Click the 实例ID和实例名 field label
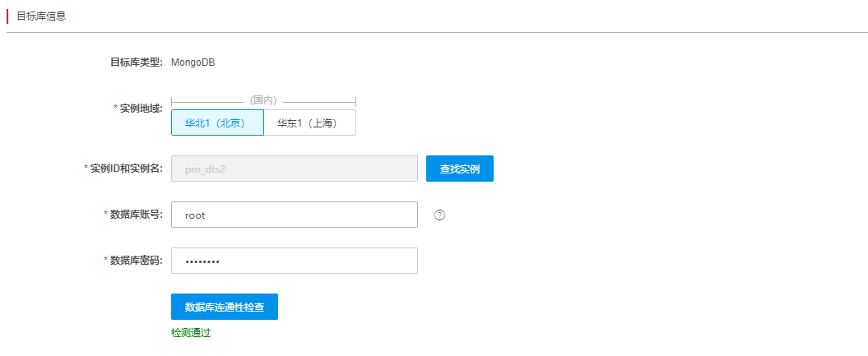 (126, 168)
